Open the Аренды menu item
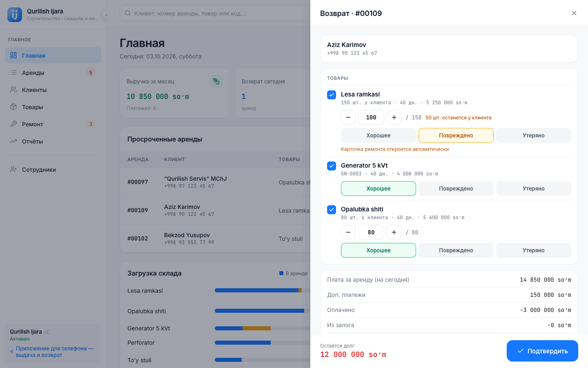 [x=53, y=72]
